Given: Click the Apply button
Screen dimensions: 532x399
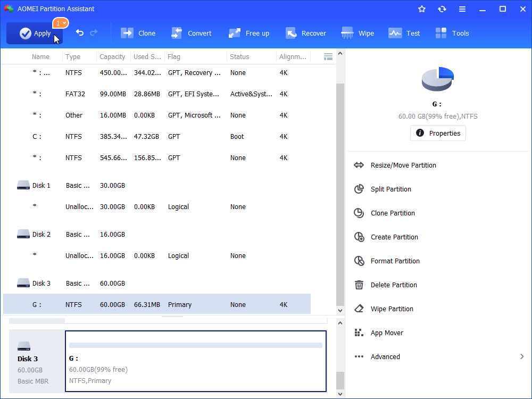Looking at the screenshot, I should [34, 33].
